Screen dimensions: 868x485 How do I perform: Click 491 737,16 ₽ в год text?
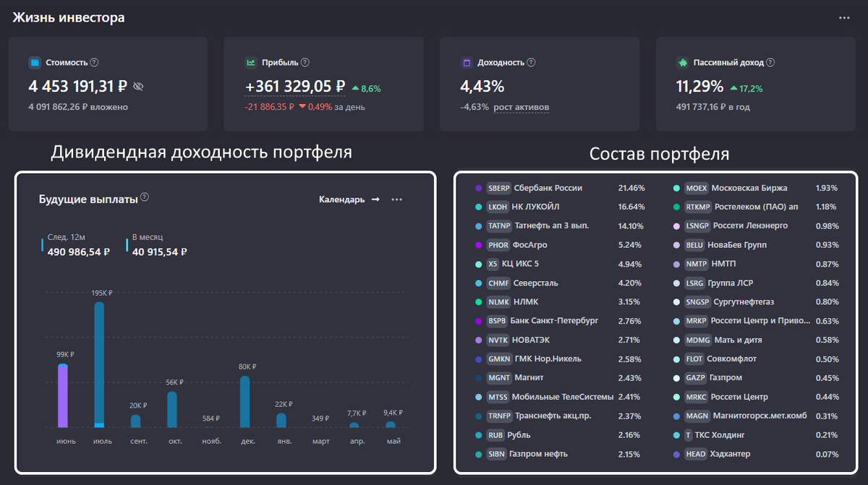point(712,107)
